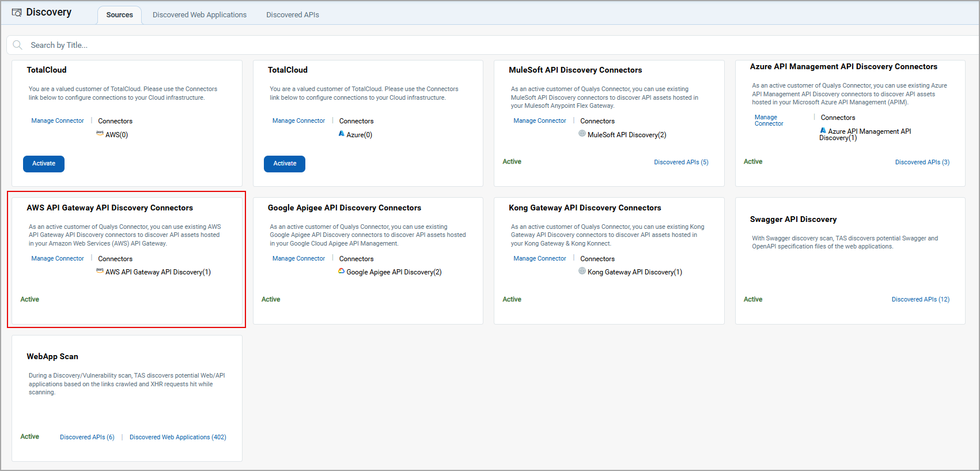Click the MuleSoft API Discovery Connectors title
Viewport: 980px width, 471px height.
point(575,70)
